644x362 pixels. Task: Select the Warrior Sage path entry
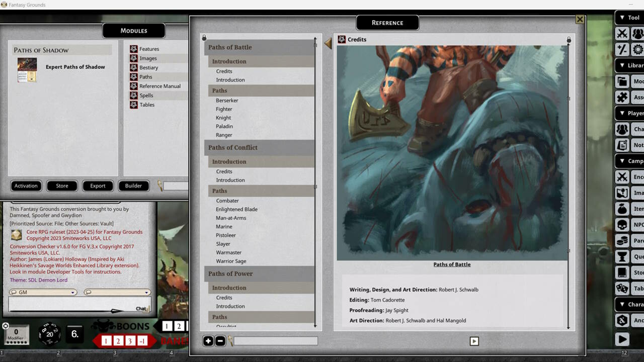pos(232,261)
